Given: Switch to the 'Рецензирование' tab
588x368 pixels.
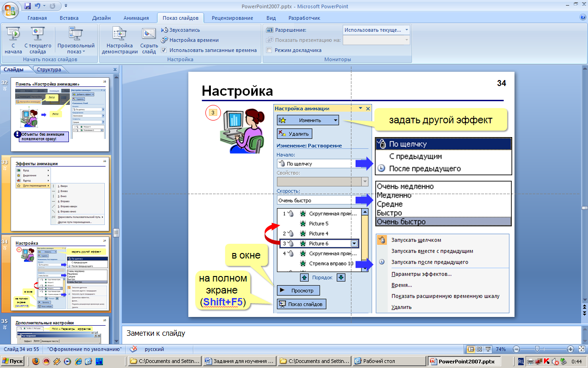Looking at the screenshot, I should (232, 18).
